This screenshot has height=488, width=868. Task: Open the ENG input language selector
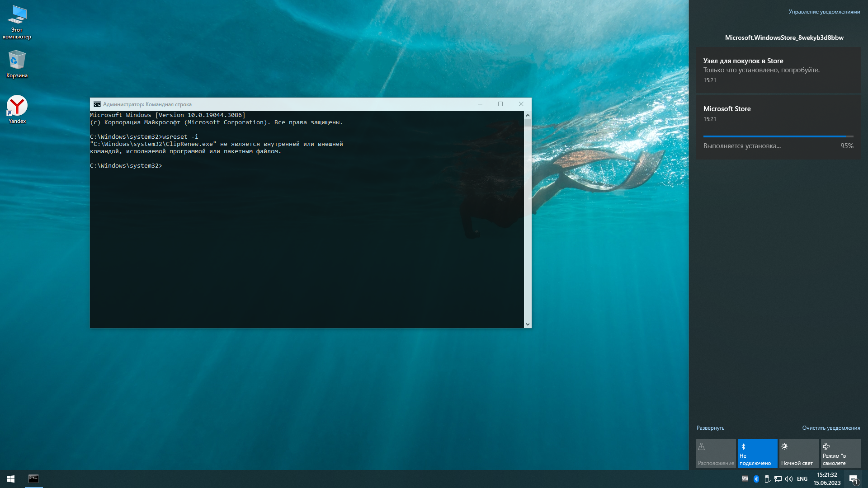tap(802, 479)
